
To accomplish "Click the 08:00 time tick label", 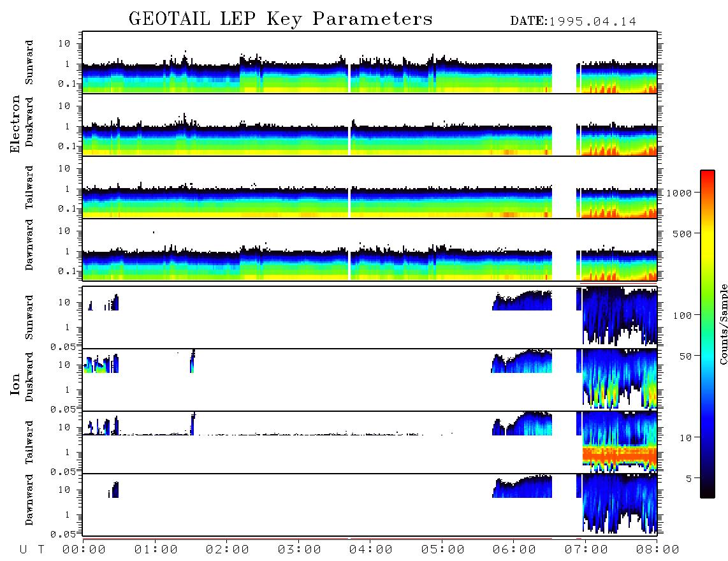I will click(658, 550).
